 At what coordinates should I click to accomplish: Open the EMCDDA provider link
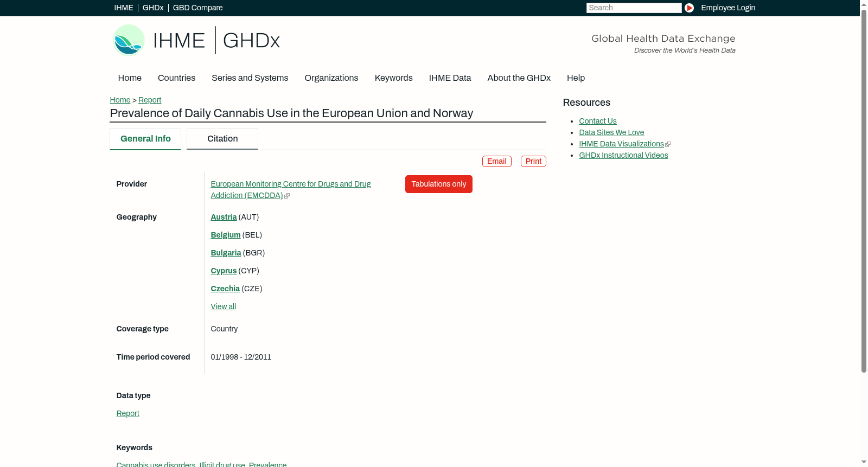(x=291, y=190)
